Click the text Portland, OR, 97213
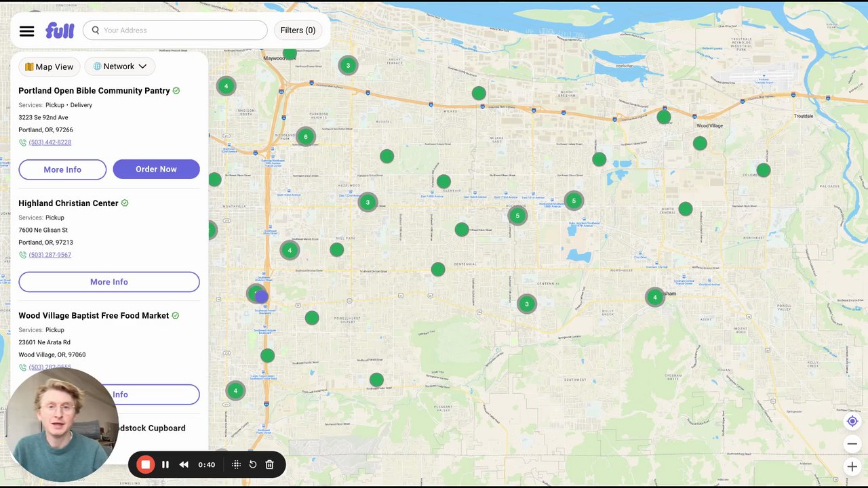The width and height of the screenshot is (868, 488). click(45, 243)
